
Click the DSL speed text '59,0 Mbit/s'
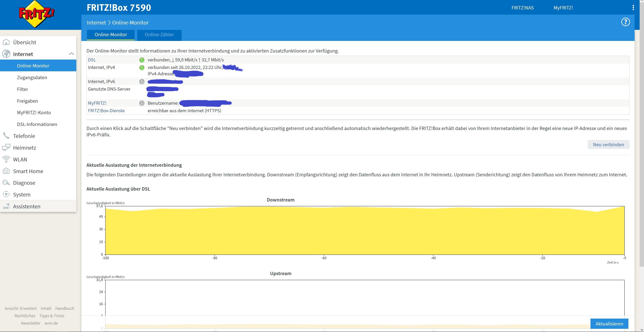coord(186,60)
